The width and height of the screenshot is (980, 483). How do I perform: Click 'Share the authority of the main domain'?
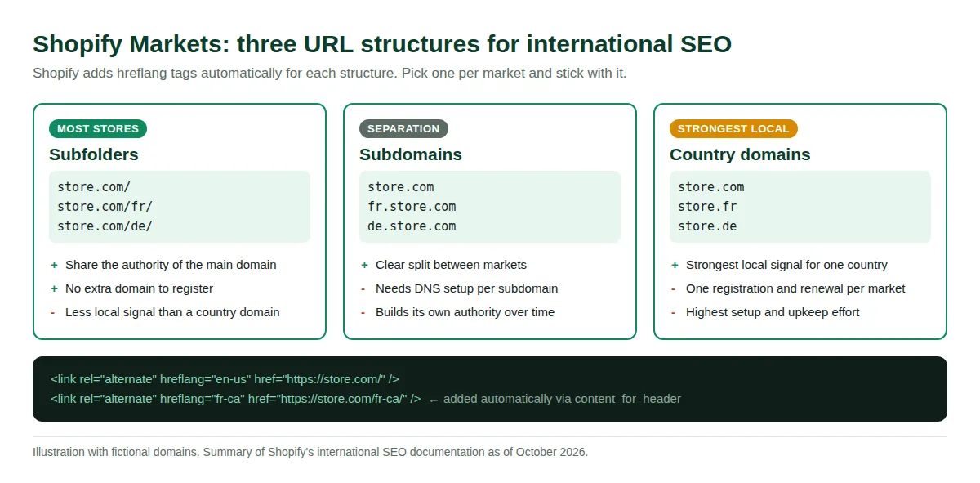pos(171,265)
